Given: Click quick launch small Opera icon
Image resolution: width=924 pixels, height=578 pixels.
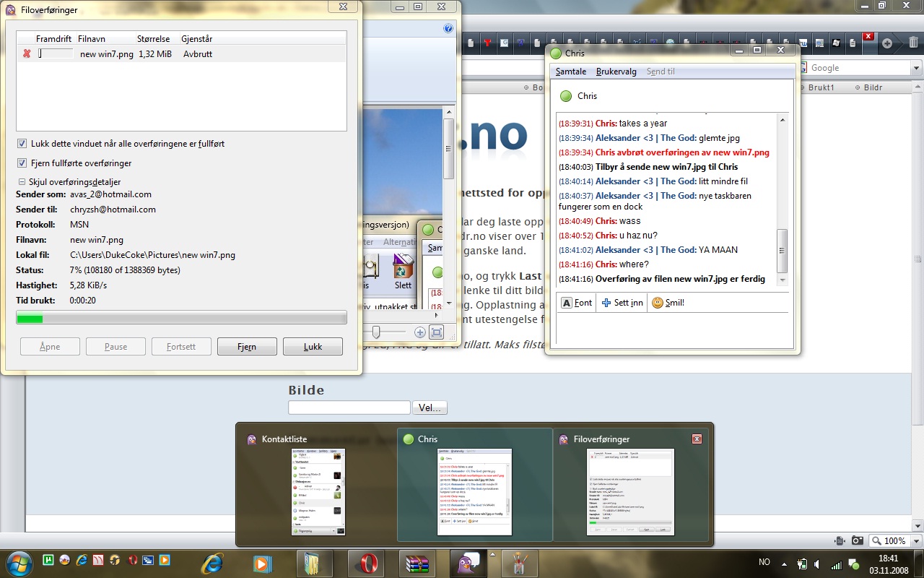Looking at the screenshot, I should [x=132, y=560].
